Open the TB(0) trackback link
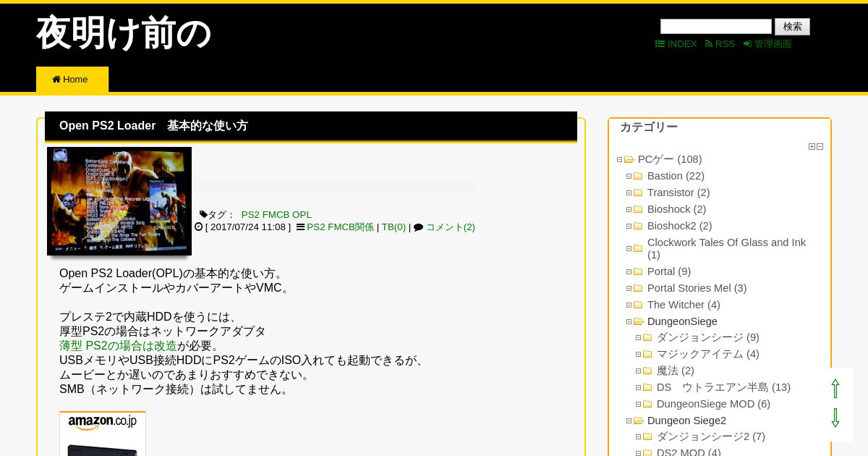The width and height of the screenshot is (868, 456). (393, 227)
